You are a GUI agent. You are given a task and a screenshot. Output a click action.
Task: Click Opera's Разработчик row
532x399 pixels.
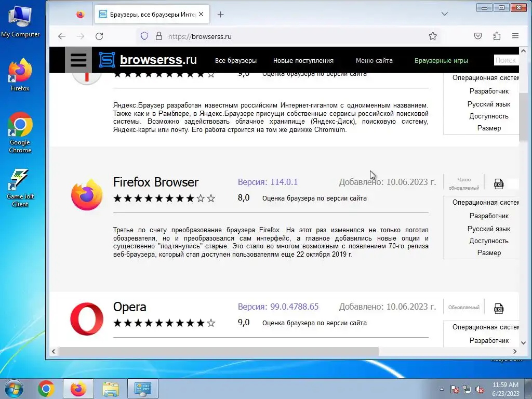tap(489, 340)
